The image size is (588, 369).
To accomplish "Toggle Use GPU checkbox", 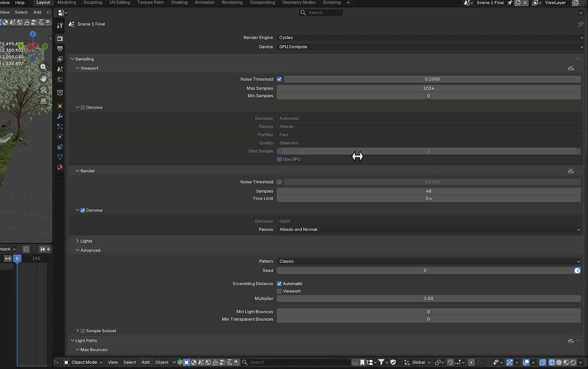I will click(279, 159).
